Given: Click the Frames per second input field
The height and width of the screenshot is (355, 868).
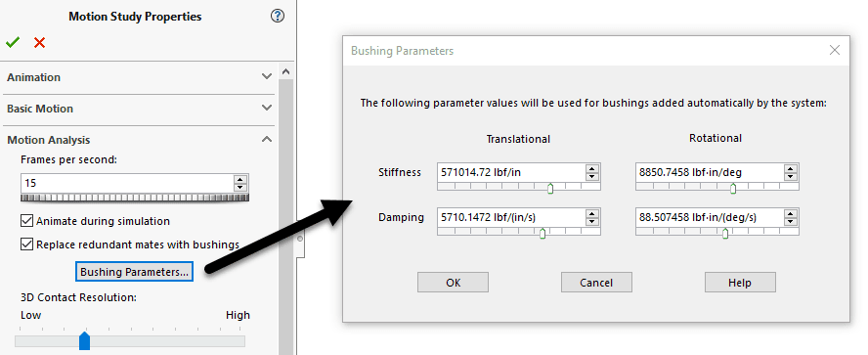Looking at the screenshot, I should pyautogui.click(x=127, y=183).
